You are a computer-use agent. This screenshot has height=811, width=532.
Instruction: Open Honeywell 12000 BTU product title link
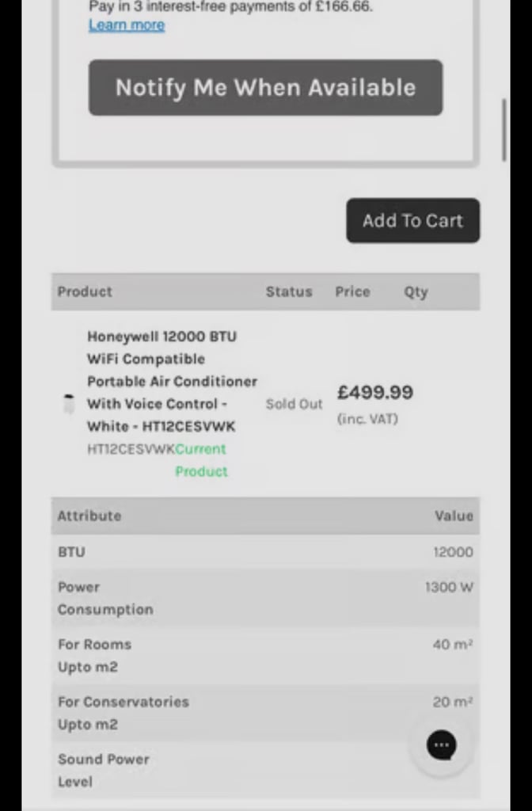tap(172, 381)
